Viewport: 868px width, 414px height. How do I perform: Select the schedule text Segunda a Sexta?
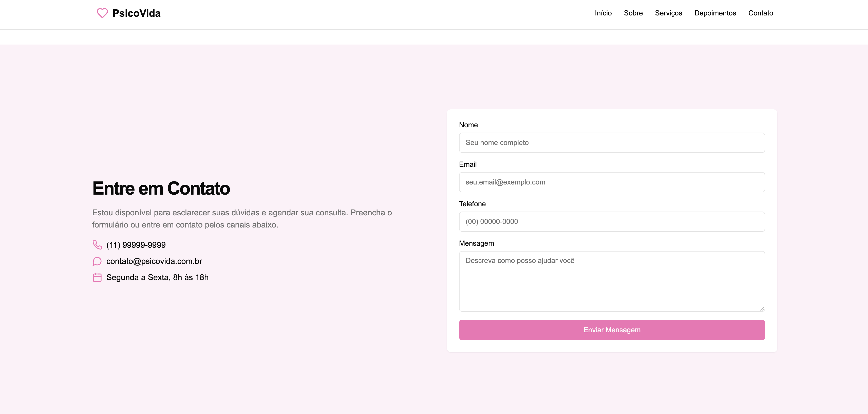point(157,277)
